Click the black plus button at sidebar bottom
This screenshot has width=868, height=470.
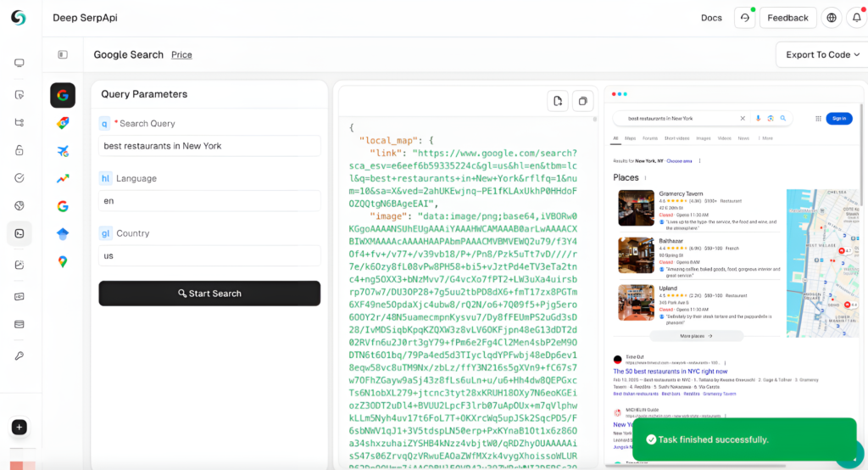[x=19, y=428]
